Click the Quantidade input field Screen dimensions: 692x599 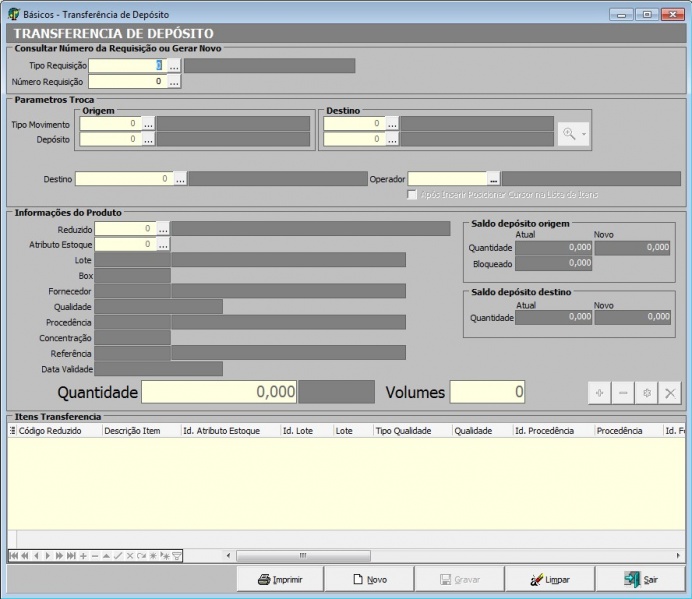(219, 392)
